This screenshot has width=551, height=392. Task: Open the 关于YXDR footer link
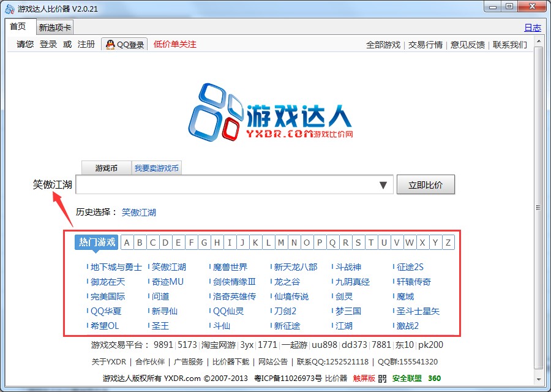108,362
